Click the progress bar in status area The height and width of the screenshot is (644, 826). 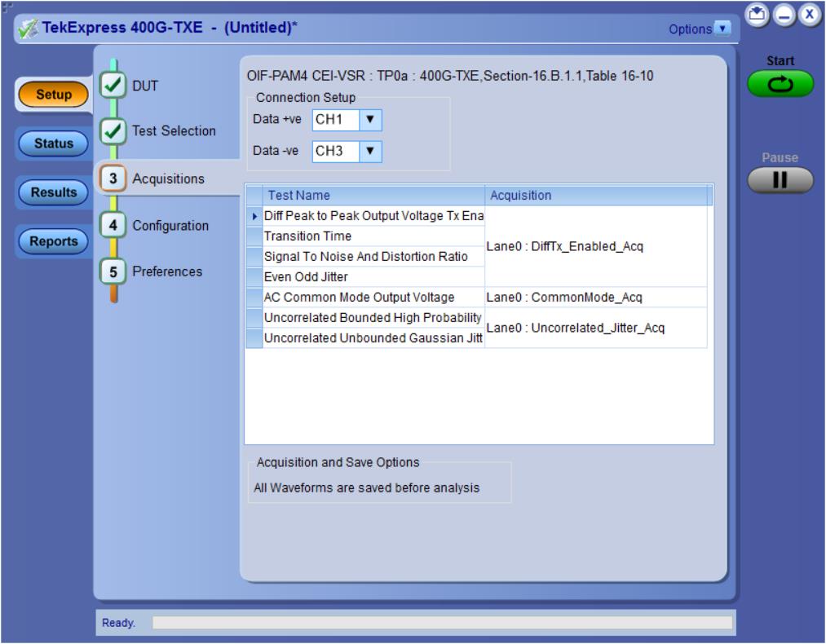pyautogui.click(x=441, y=623)
